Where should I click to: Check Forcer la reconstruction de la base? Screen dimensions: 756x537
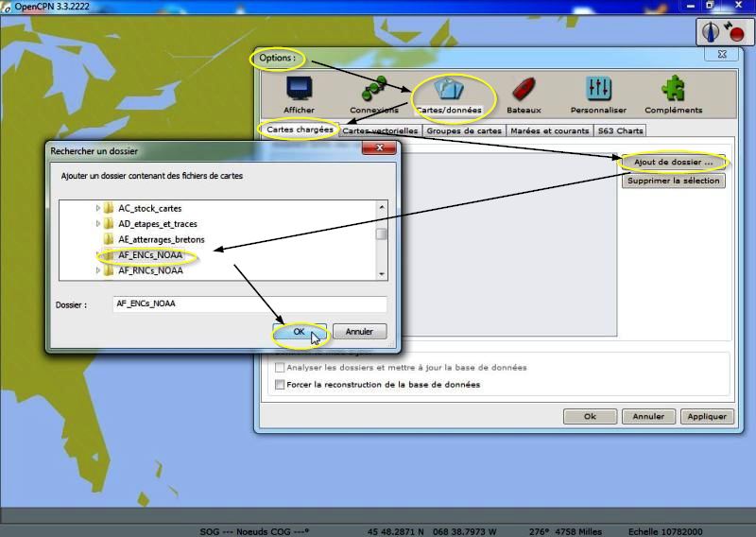pyautogui.click(x=279, y=385)
